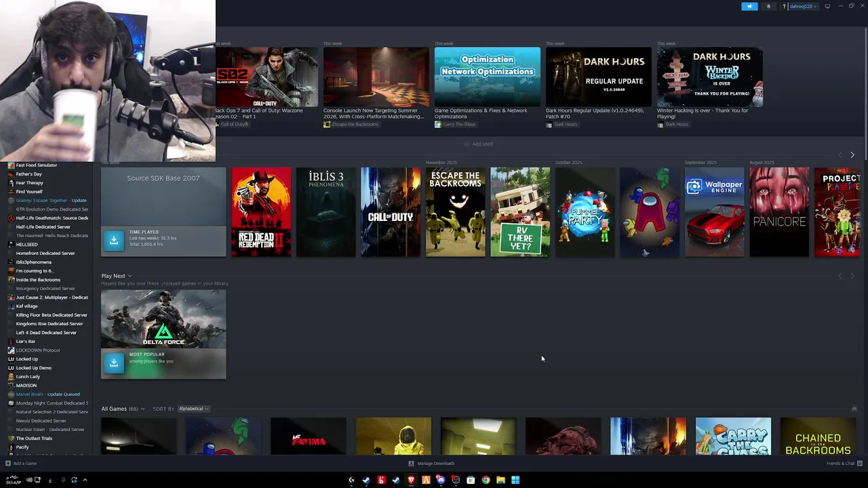Open Discord from taskbar

[x=441, y=480]
